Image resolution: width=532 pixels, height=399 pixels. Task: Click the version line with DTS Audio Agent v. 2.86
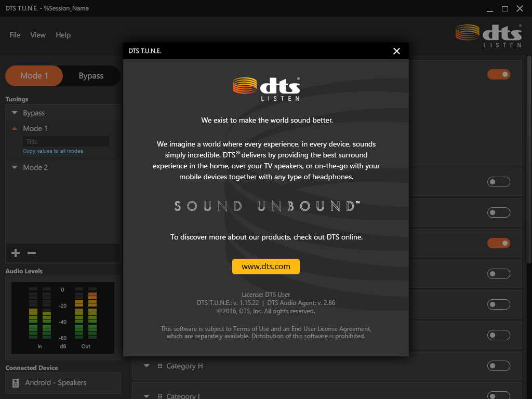point(266,303)
